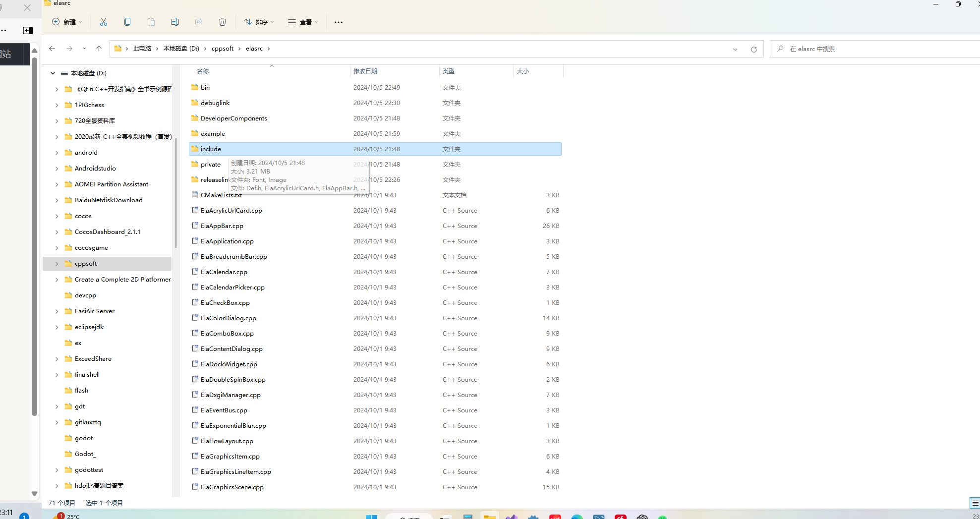The width and height of the screenshot is (980, 519).
Task: Select ElaColorDialog.cpp file
Action: (x=229, y=318)
